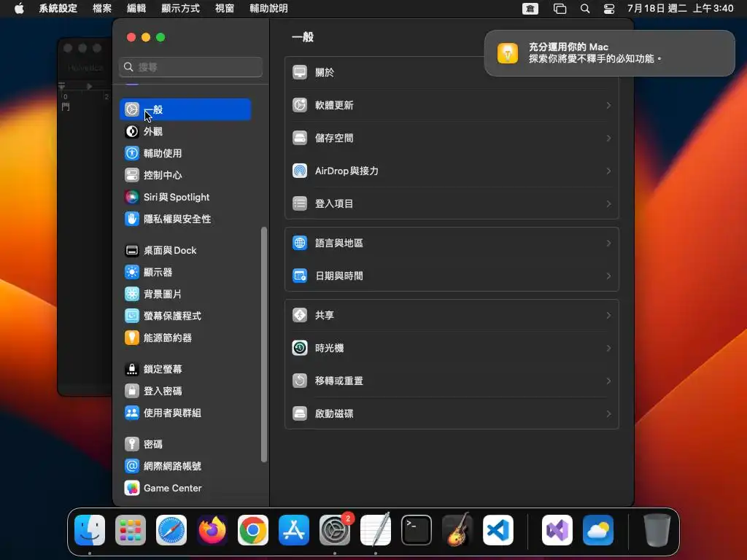747x560 pixels.
Task: Click the menu bar date and time
Action: point(680,8)
